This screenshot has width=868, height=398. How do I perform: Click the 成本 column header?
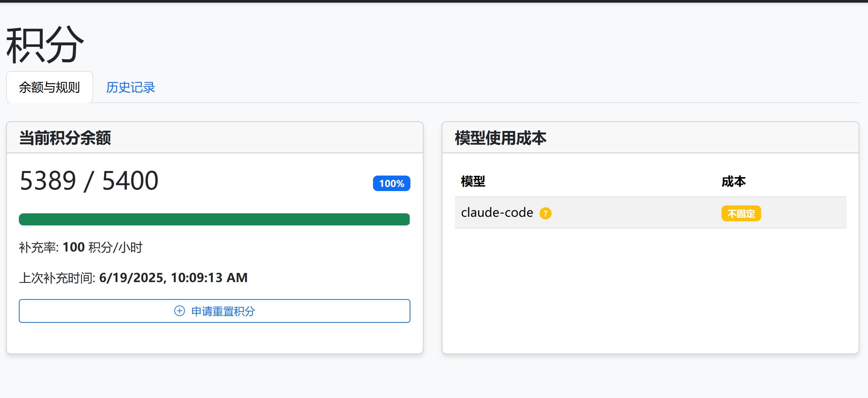733,182
